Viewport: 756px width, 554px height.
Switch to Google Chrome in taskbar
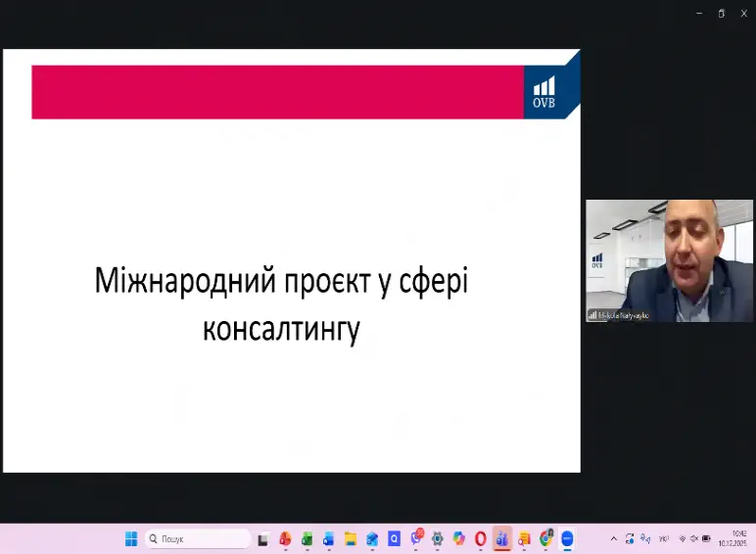pos(545,538)
